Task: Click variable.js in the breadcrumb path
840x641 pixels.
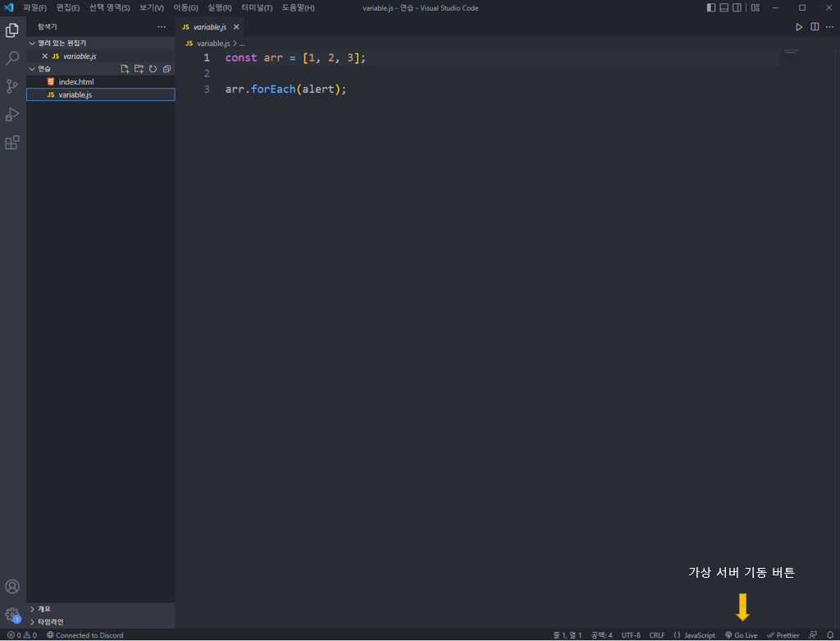Action: point(213,43)
